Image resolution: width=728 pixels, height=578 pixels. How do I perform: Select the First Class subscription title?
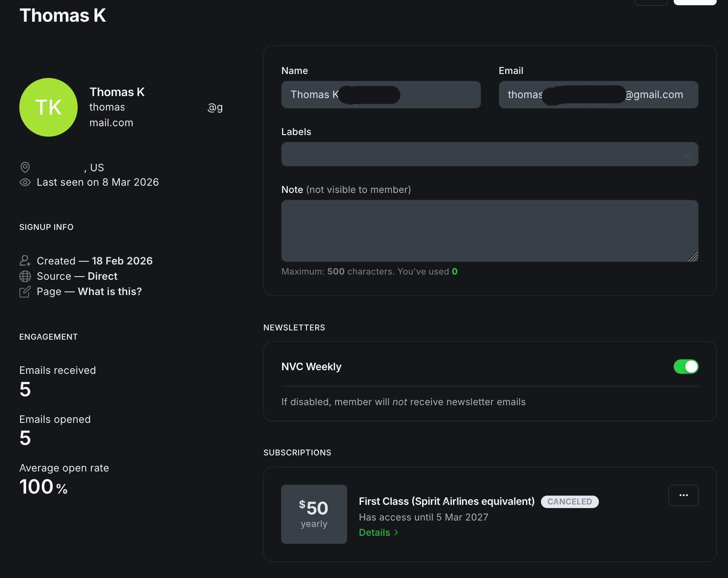446,501
